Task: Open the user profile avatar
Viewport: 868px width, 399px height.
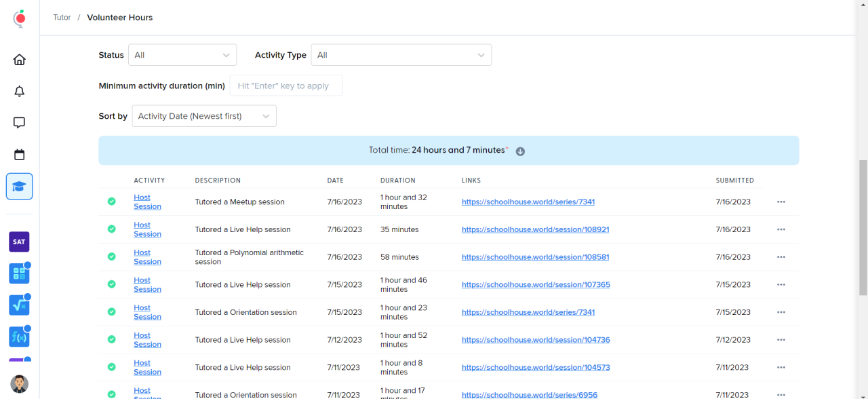Action: click(x=20, y=383)
